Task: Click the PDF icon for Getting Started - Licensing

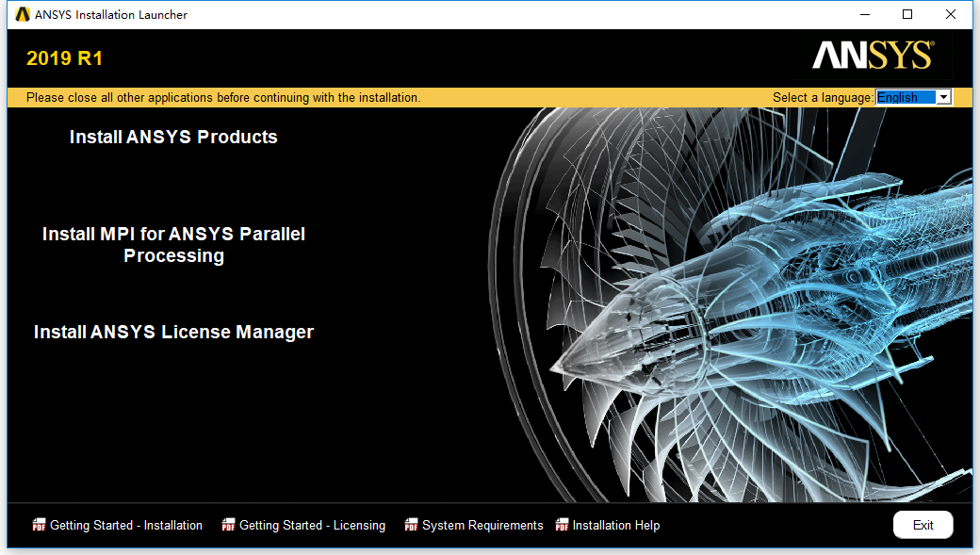Action: 228,525
